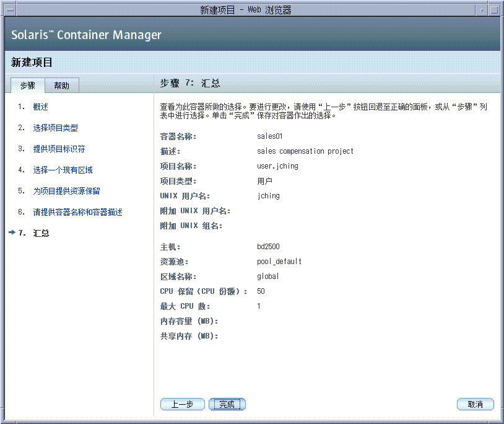The width and height of the screenshot is (504, 424).
Task: Click the 容器名称 label
Action: (x=178, y=136)
